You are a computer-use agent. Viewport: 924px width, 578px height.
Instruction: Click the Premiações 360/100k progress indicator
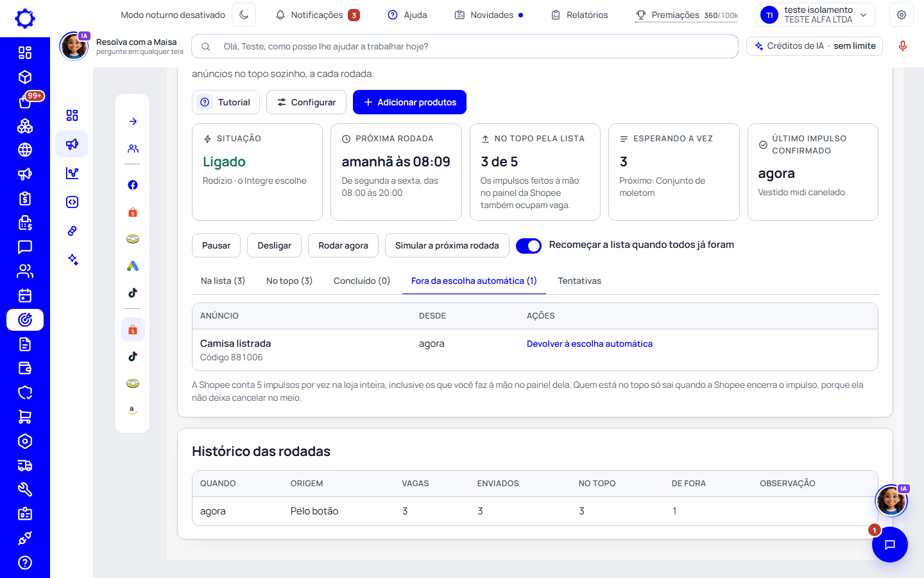(x=687, y=15)
